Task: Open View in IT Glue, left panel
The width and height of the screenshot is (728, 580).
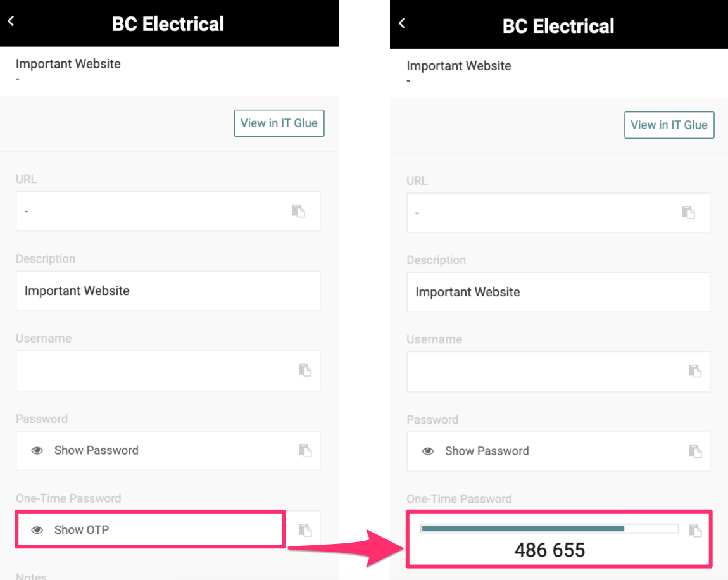Action: 279,123
